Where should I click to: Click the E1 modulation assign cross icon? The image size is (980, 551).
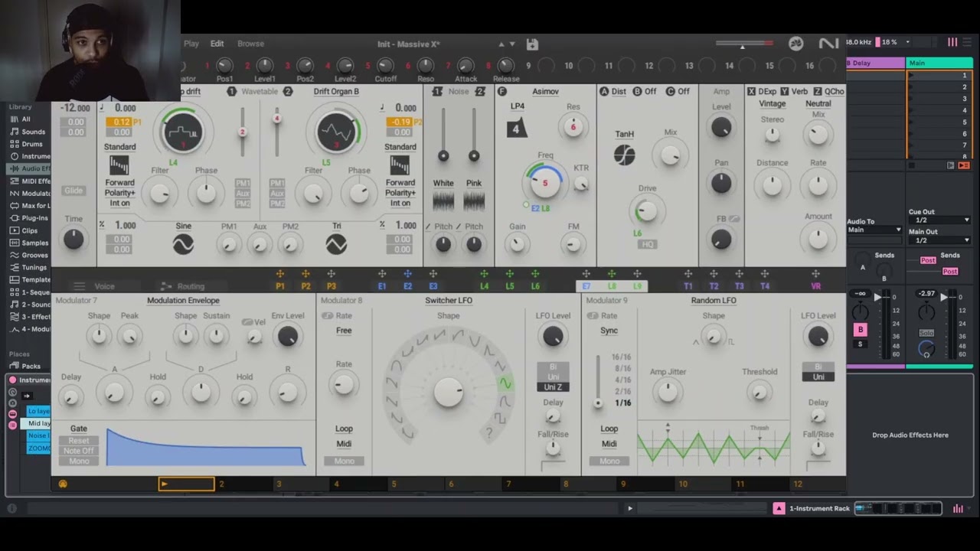[382, 274]
